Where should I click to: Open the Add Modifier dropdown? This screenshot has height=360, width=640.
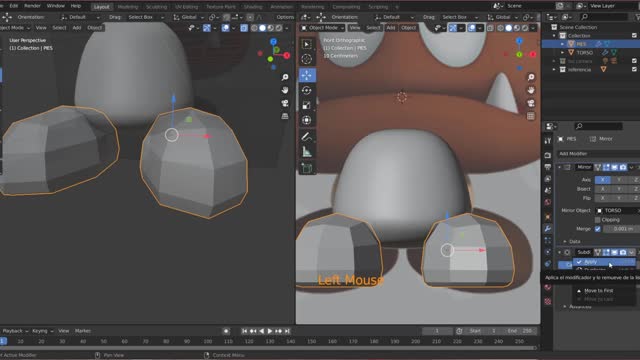(598, 154)
